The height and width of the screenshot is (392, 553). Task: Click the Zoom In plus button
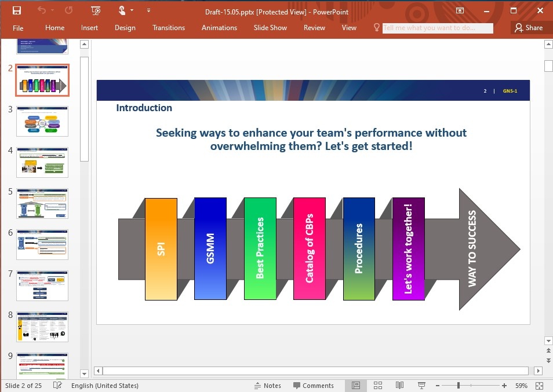pos(504,386)
